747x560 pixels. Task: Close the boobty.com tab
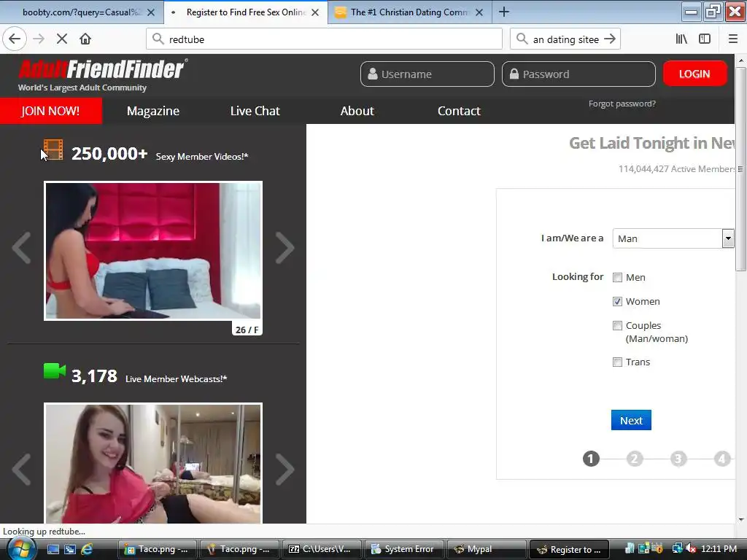click(151, 12)
